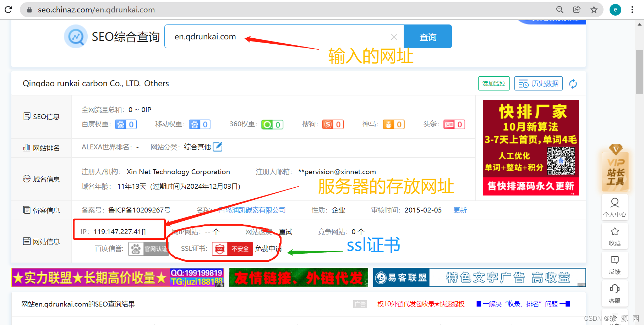Screen dimensions: 644x325
Task: Click the SSL 不安全 badge
Action: [x=233, y=249]
